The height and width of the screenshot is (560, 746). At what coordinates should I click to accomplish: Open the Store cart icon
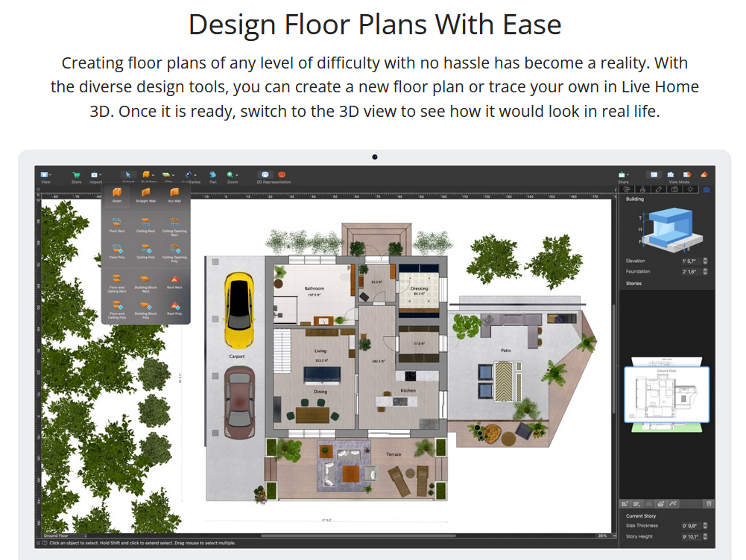pos(76,175)
